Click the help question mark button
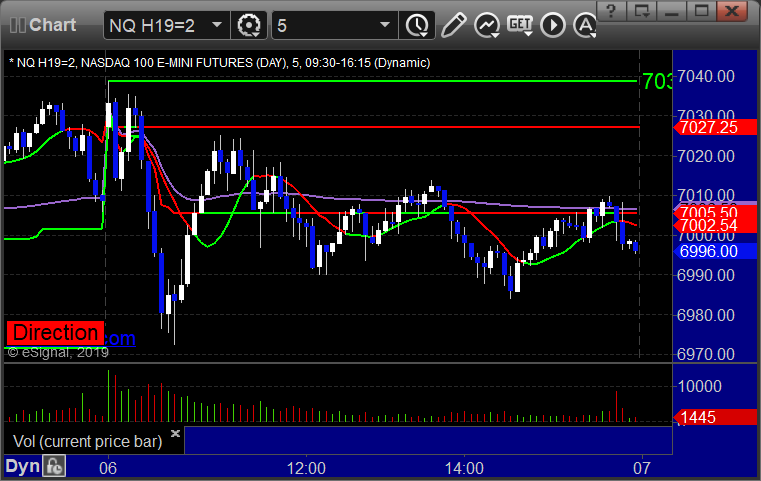 pos(611,11)
